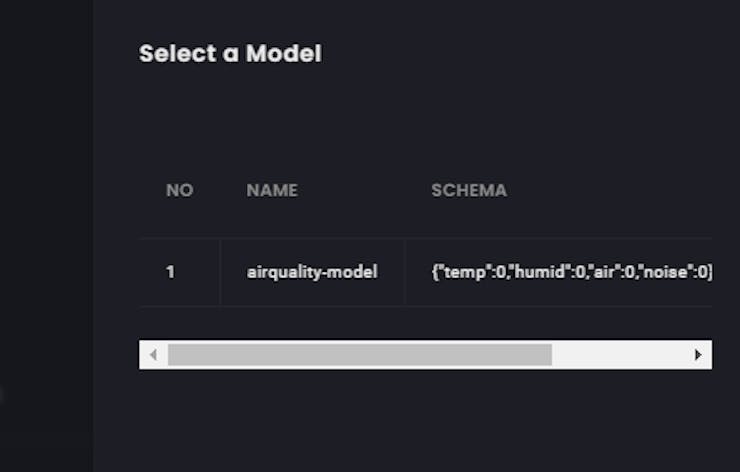Click the divider between NAME and SCHEMA columns

click(404, 271)
